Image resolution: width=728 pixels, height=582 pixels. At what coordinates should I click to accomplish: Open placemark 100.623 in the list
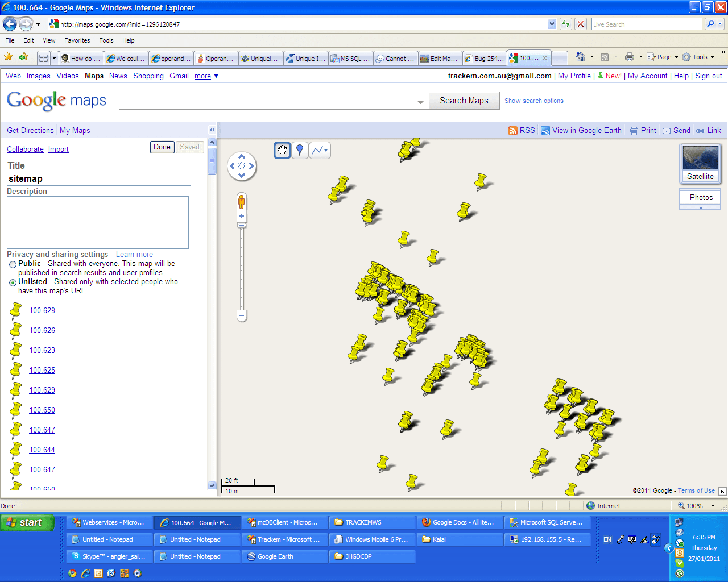pos(42,350)
